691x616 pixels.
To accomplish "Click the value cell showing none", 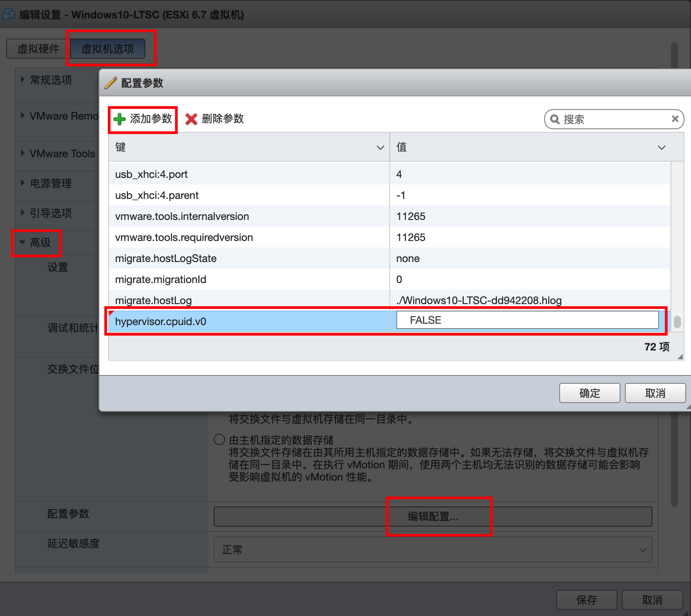I will click(530, 258).
